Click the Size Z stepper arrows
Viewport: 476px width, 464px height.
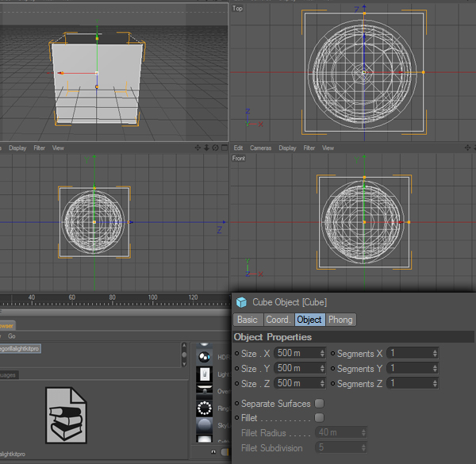point(322,383)
